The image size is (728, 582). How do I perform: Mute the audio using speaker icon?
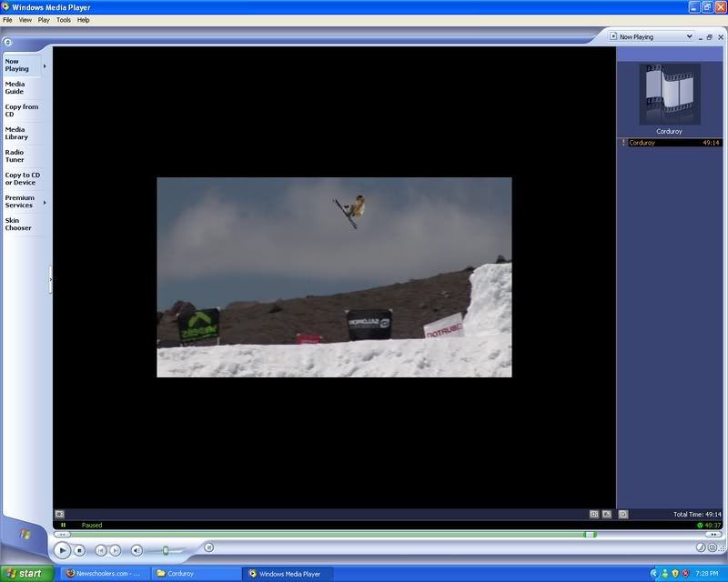[x=136, y=550]
